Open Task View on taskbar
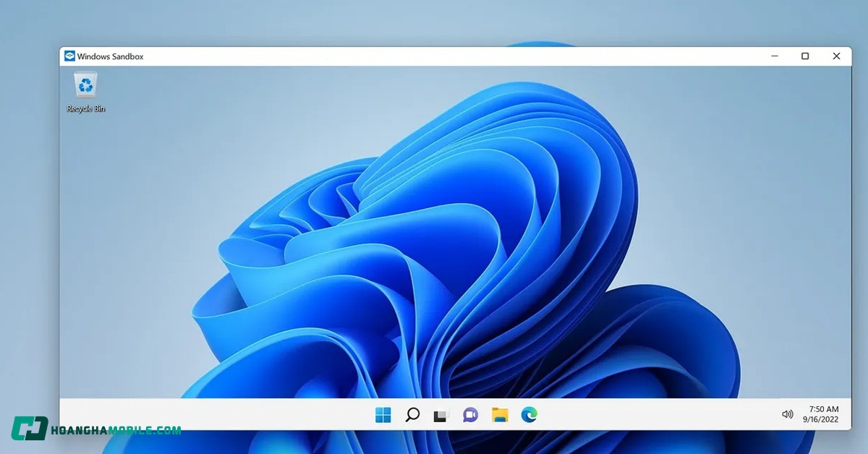The image size is (868, 454). (441, 415)
